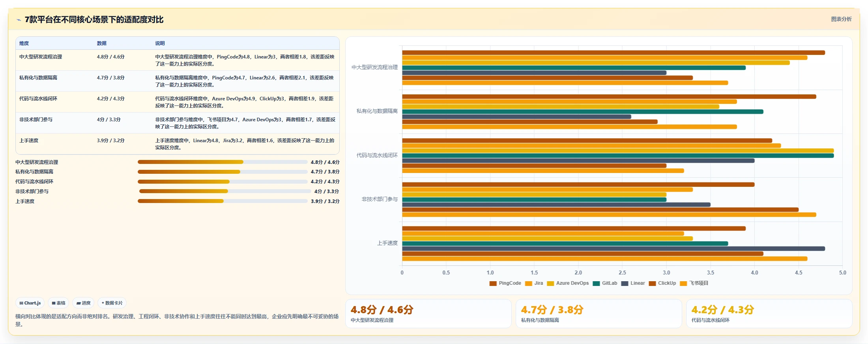This screenshot has width=868, height=344.
Task: Click table value 4.2分 / 4.3分
Action: pos(111,99)
